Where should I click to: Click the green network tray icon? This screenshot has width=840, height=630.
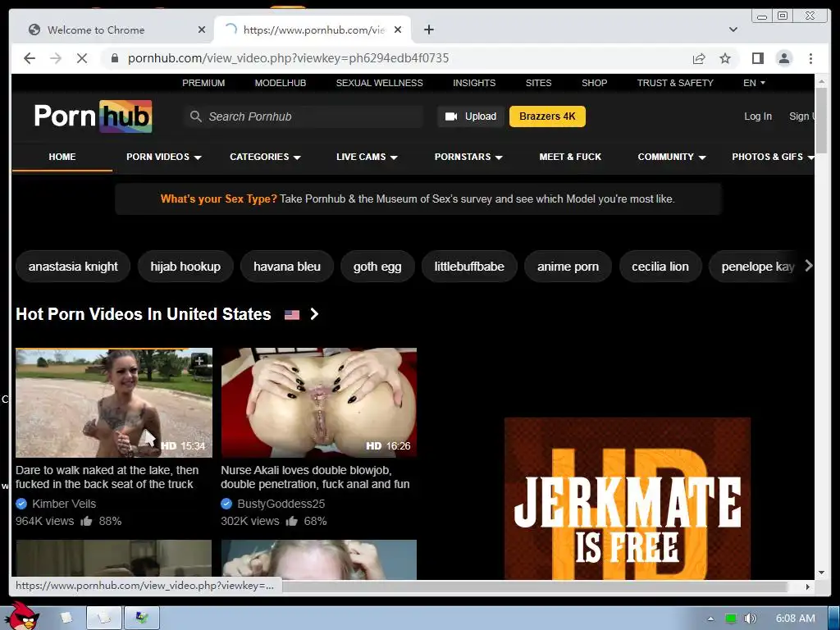coord(731,619)
